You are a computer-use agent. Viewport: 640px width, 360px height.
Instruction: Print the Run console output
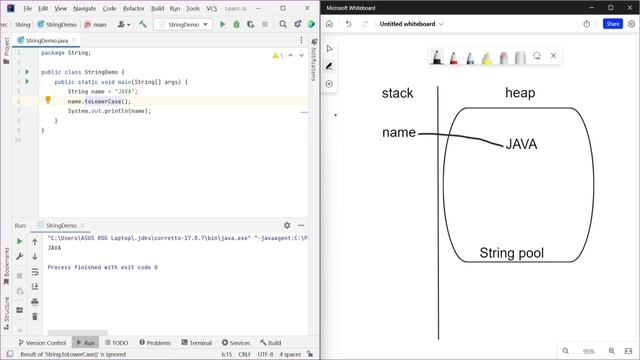click(35, 302)
